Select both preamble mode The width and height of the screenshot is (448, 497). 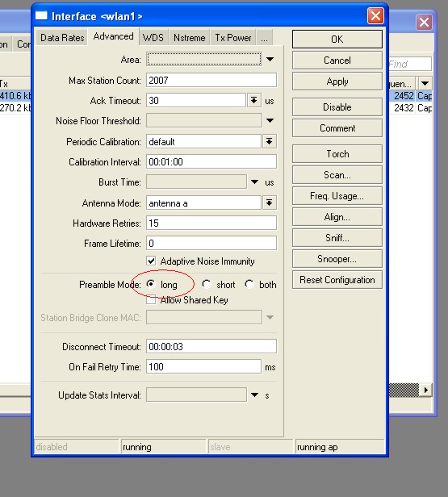249,284
